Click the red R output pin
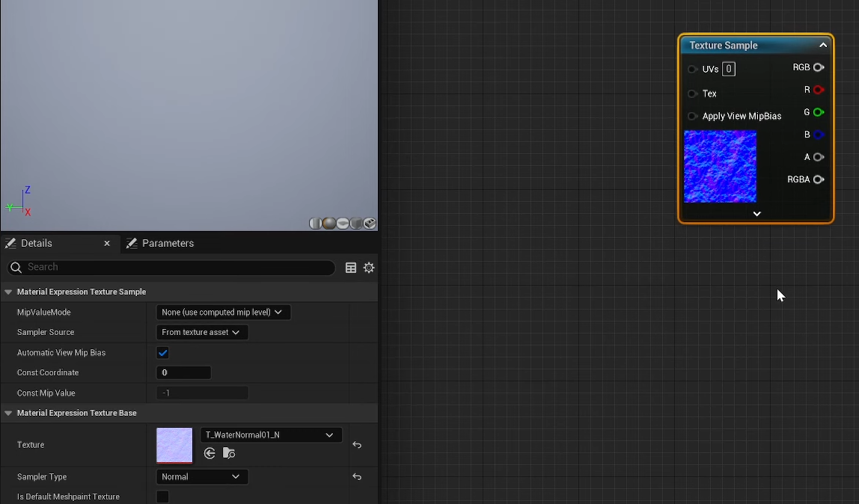Image resolution: width=859 pixels, height=504 pixels. [819, 90]
